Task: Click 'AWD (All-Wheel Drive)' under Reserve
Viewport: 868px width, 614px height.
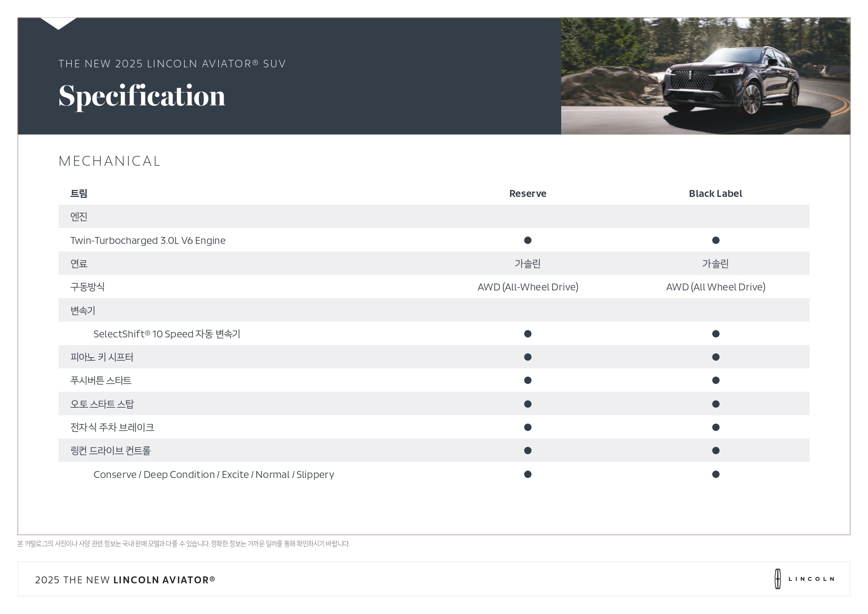Action: [528, 287]
